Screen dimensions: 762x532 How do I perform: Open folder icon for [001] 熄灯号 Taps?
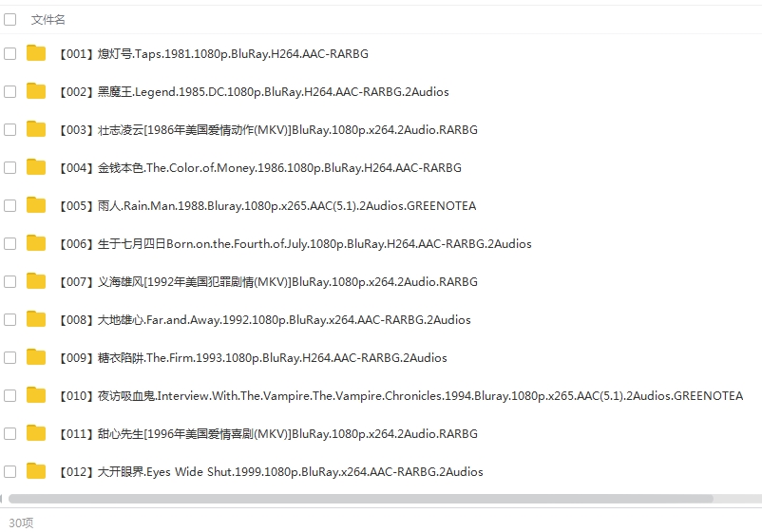pyautogui.click(x=36, y=53)
